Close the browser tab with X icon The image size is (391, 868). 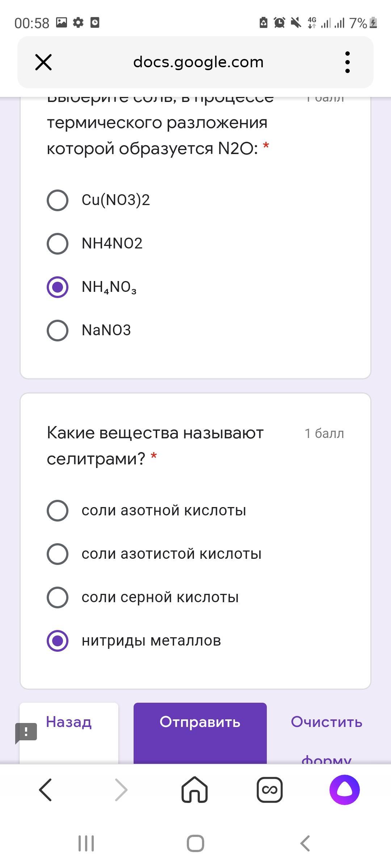click(43, 62)
